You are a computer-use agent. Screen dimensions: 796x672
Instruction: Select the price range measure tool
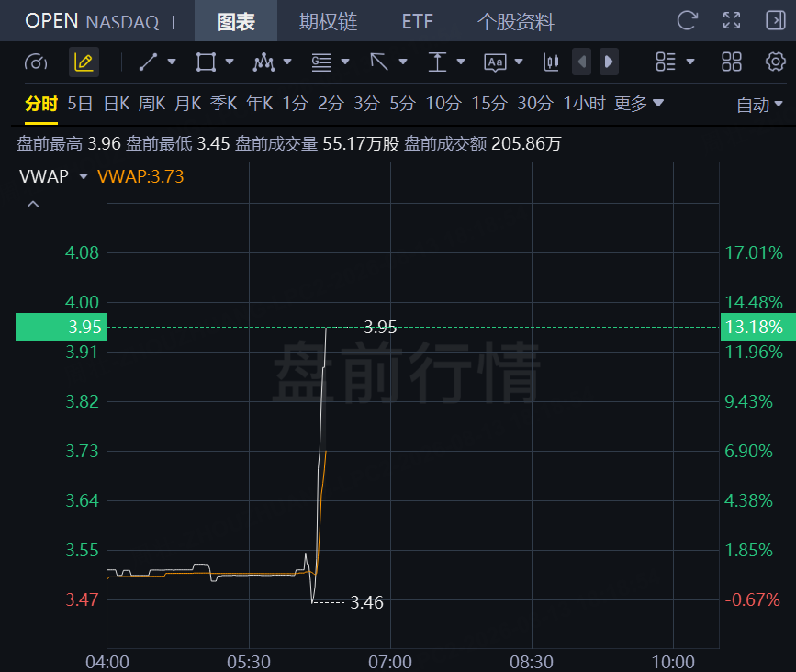point(437,62)
